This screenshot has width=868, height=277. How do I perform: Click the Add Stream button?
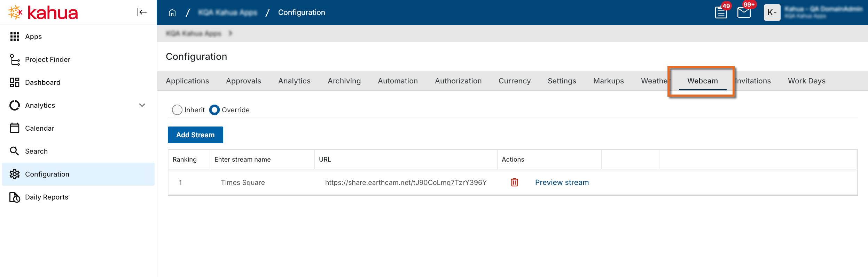click(195, 135)
